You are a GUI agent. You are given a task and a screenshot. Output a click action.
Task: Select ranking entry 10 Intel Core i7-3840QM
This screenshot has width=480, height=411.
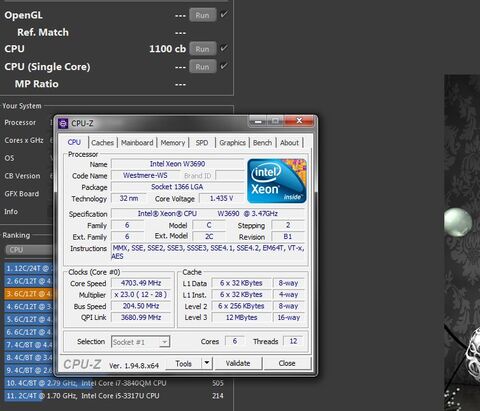coord(115,383)
